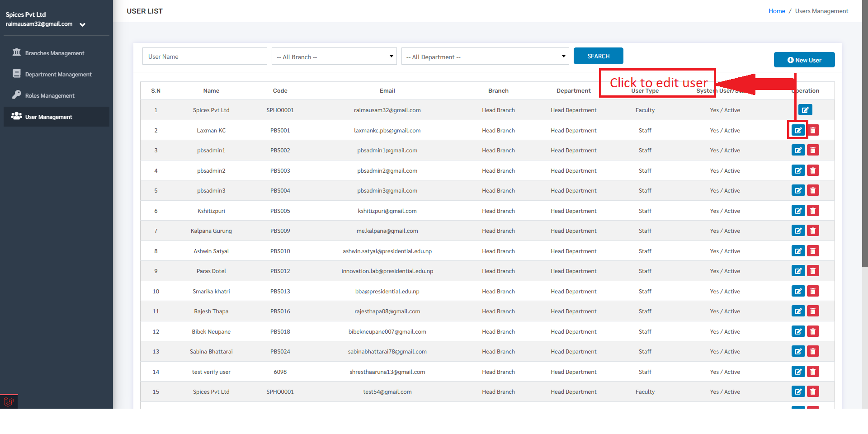Image resolution: width=868 pixels, height=434 pixels.
Task: Click the Department column header
Action: (574, 90)
